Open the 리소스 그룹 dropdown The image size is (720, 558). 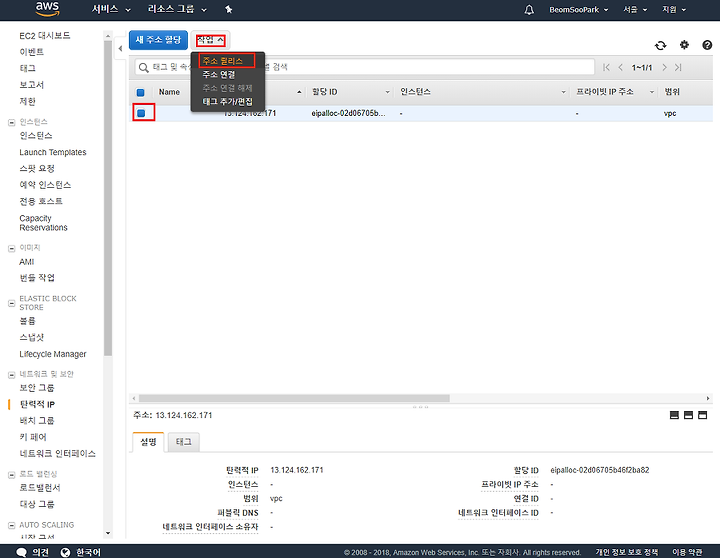(x=177, y=9)
